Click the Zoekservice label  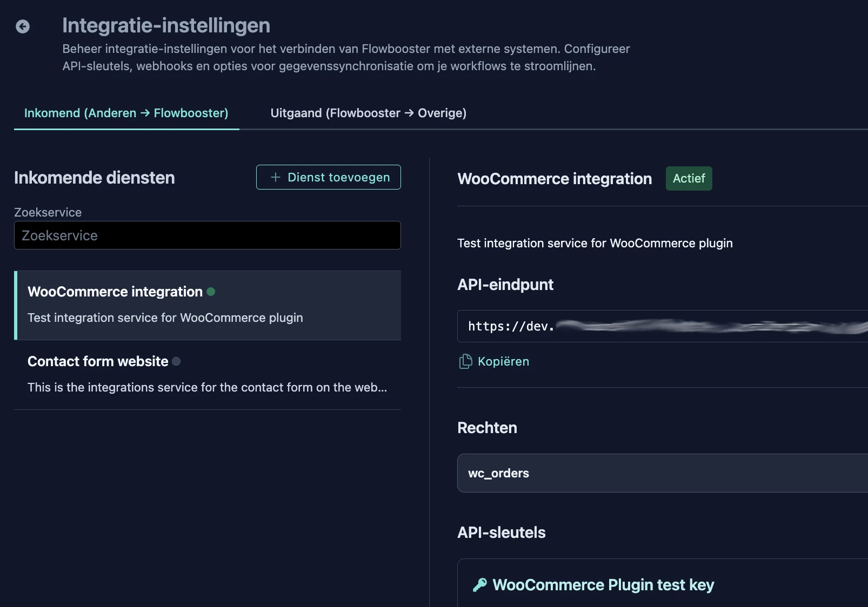coord(48,212)
